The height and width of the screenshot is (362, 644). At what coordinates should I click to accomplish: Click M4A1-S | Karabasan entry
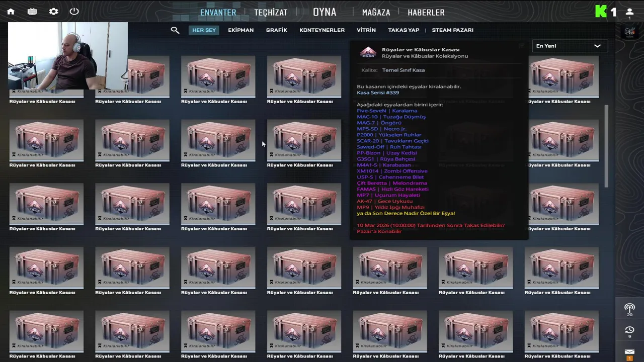coord(383,165)
